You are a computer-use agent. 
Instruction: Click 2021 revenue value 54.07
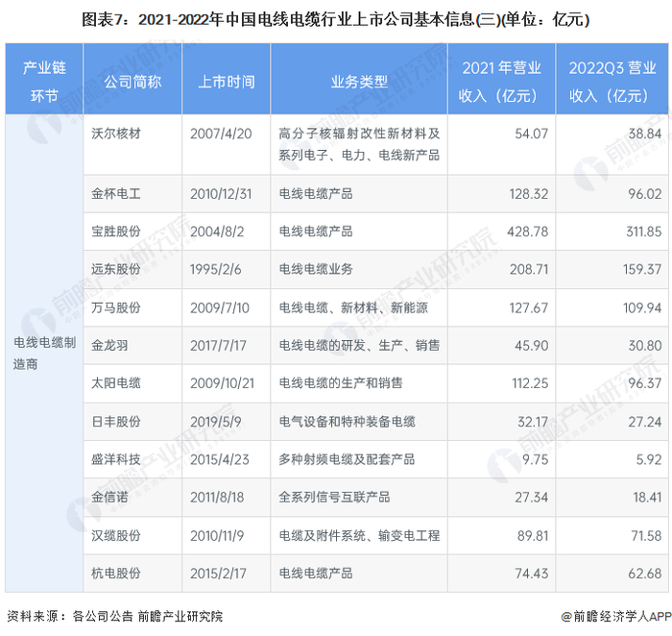point(532,134)
